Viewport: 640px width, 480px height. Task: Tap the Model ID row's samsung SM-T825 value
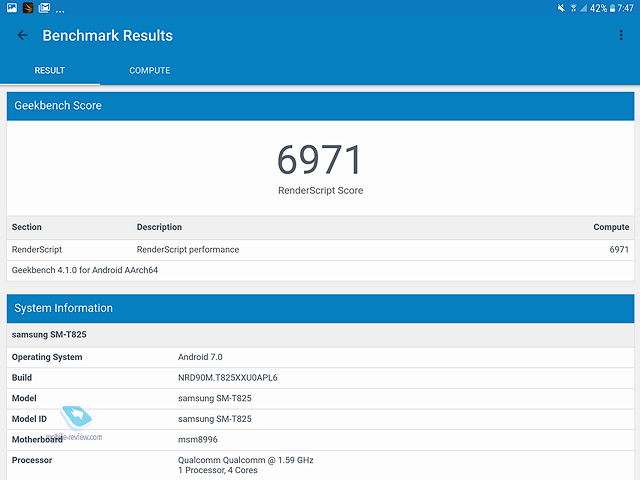(215, 419)
